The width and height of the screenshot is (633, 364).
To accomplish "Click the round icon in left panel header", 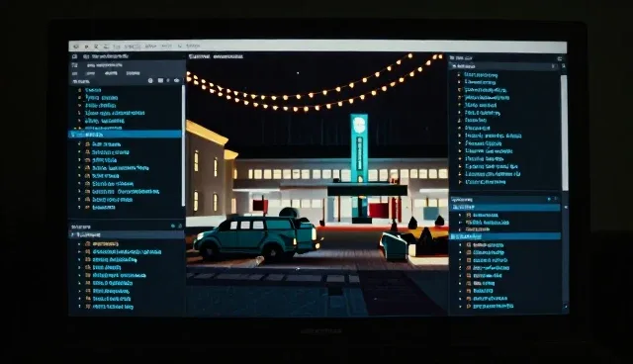I will [x=150, y=81].
